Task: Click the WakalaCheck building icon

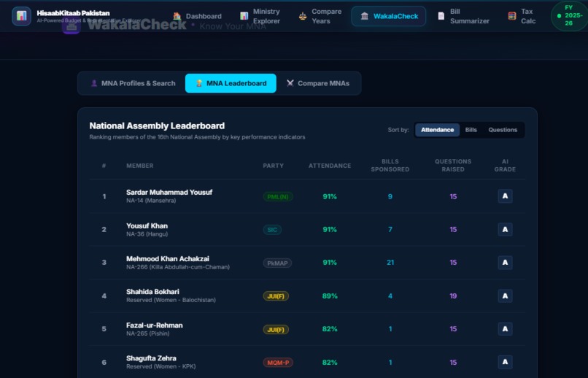Action: [365, 16]
